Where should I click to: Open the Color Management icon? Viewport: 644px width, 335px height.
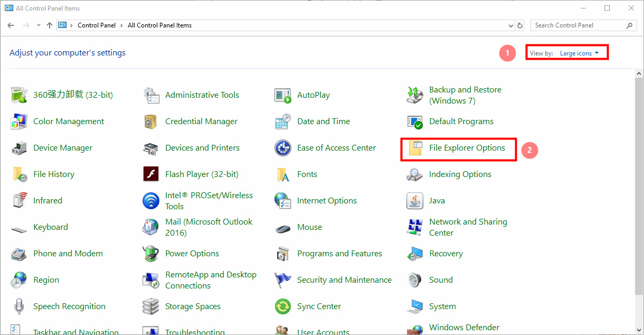[19, 122]
